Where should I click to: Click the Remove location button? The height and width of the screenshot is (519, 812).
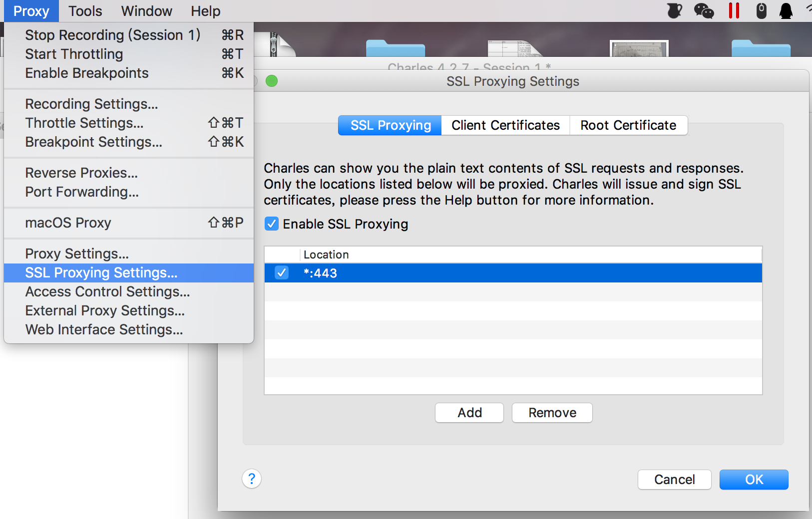point(552,413)
